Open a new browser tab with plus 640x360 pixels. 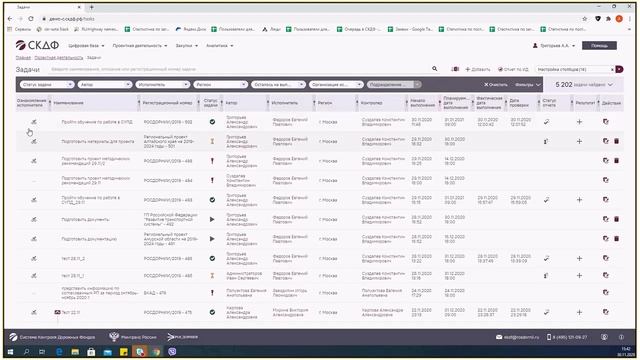coord(91,7)
